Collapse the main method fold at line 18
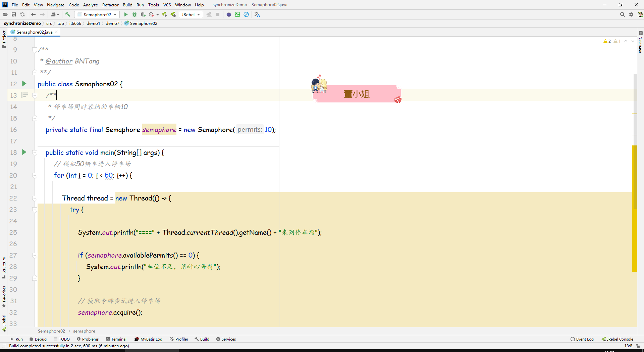Screen dimensions: 644x352 click(35, 152)
